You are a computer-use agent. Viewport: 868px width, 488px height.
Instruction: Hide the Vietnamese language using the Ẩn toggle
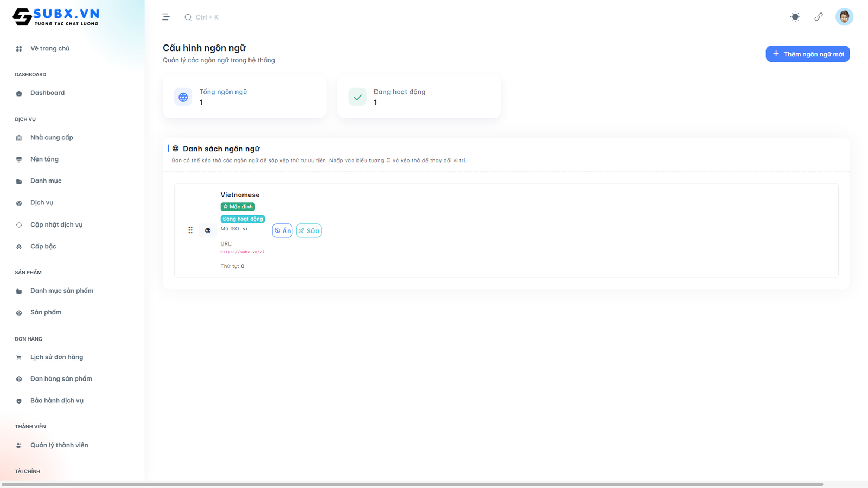[x=282, y=230]
